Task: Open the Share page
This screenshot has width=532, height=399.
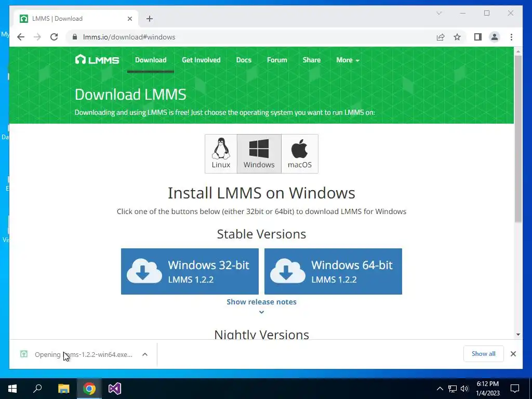Action: click(x=312, y=60)
